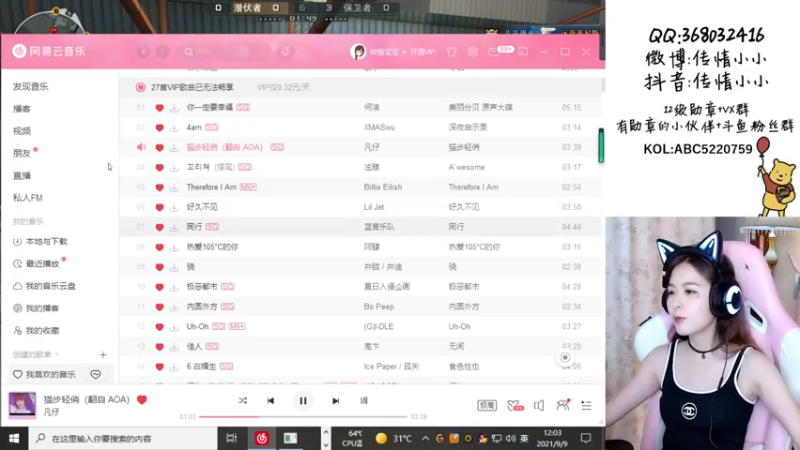Download song 你一定要幸福
800x450 pixels.
pos(174,108)
